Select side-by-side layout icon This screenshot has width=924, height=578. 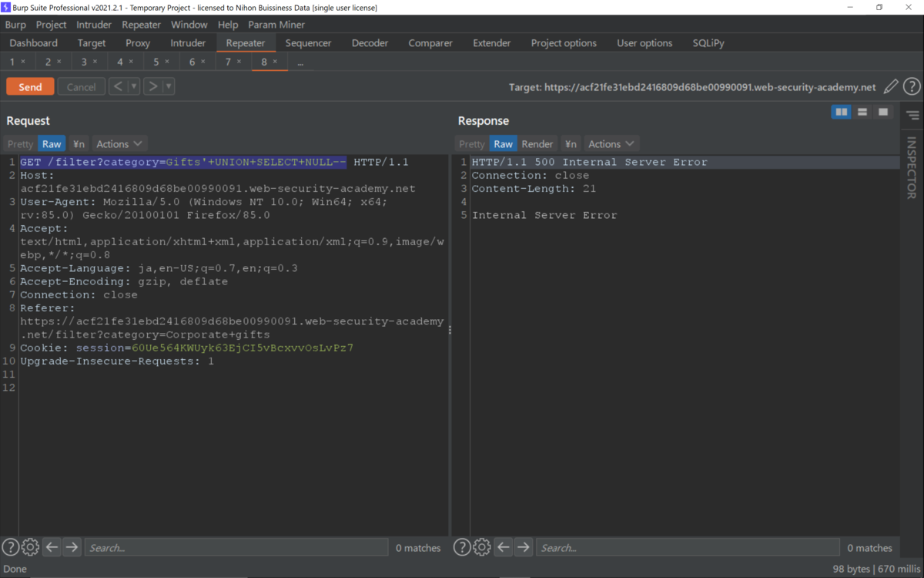pyautogui.click(x=842, y=113)
